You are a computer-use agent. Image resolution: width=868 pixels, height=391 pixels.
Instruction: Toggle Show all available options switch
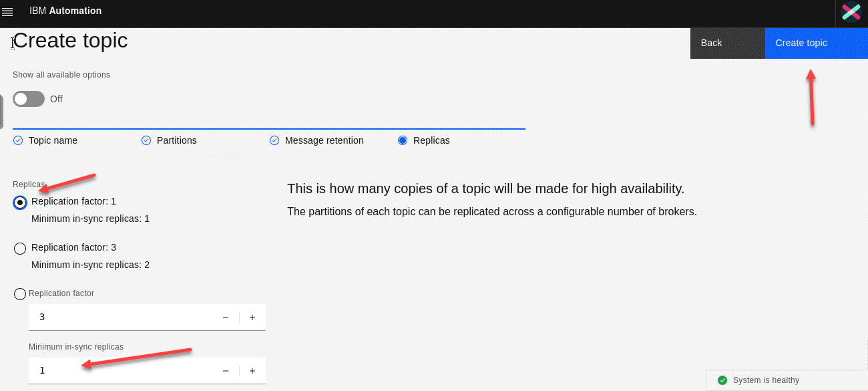tap(29, 99)
